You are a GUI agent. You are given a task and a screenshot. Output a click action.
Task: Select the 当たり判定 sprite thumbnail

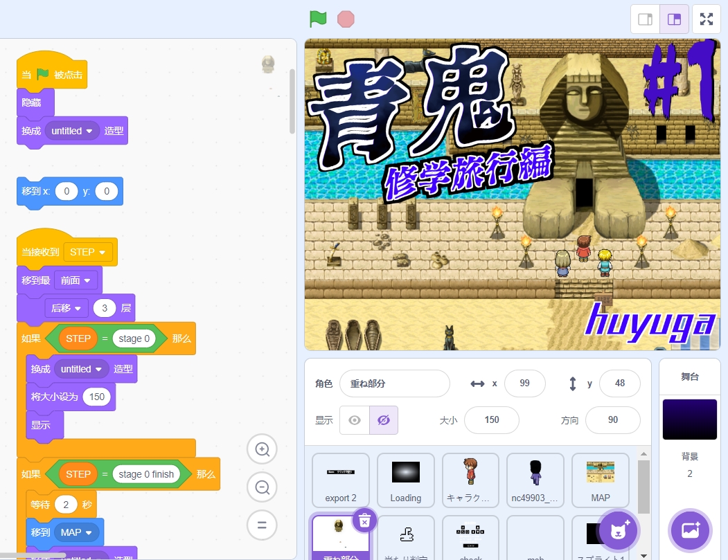click(x=406, y=538)
